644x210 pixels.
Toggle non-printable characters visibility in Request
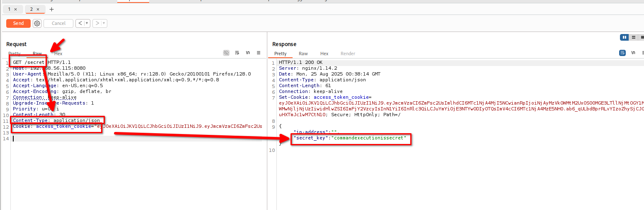[x=226, y=53]
